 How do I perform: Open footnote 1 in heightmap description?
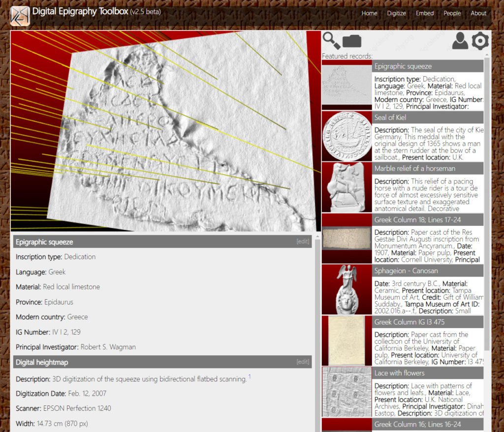pos(250,377)
